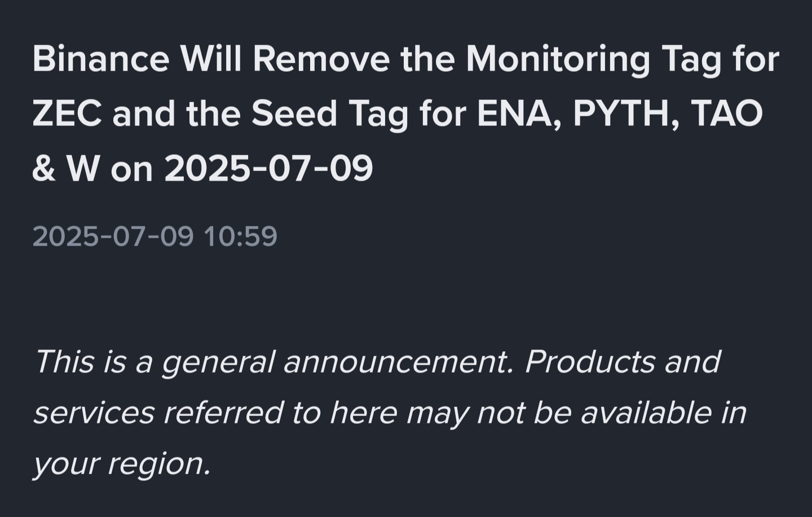Click the italic word "Products" in the disclaimer
Image resolution: width=812 pixels, height=517 pixels.
point(590,361)
